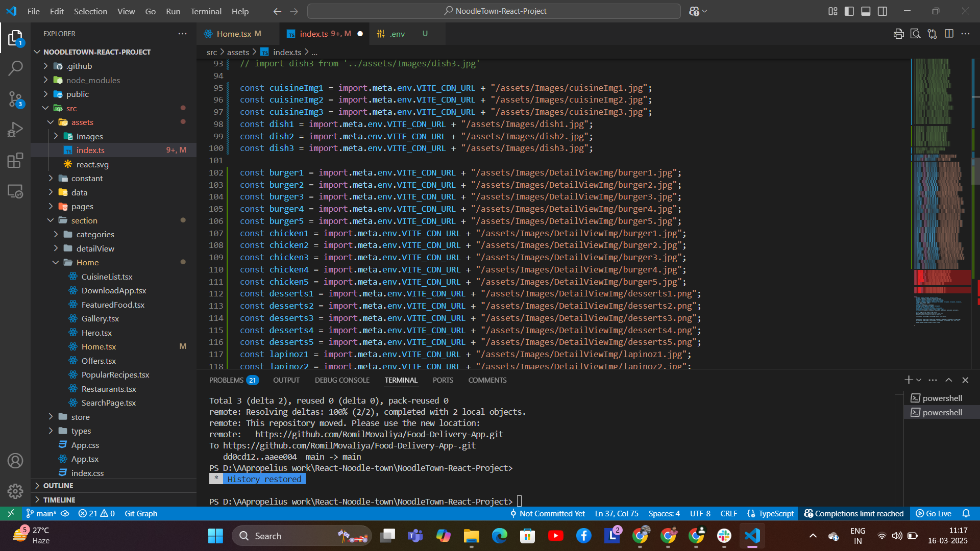Toggle Go Live server in status bar
The width and height of the screenshot is (980, 551).
[x=934, y=513]
